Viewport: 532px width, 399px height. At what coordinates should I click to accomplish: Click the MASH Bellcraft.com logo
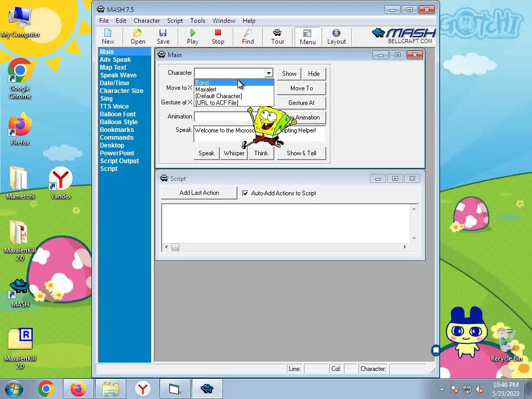[x=404, y=36]
